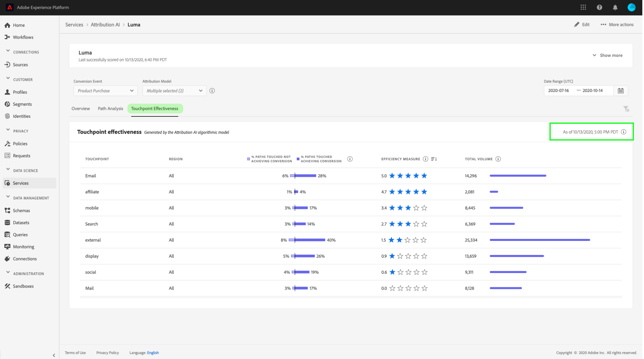This screenshot has height=359, width=644.
Task: Click the Attribution Model info icon
Action: point(212,91)
